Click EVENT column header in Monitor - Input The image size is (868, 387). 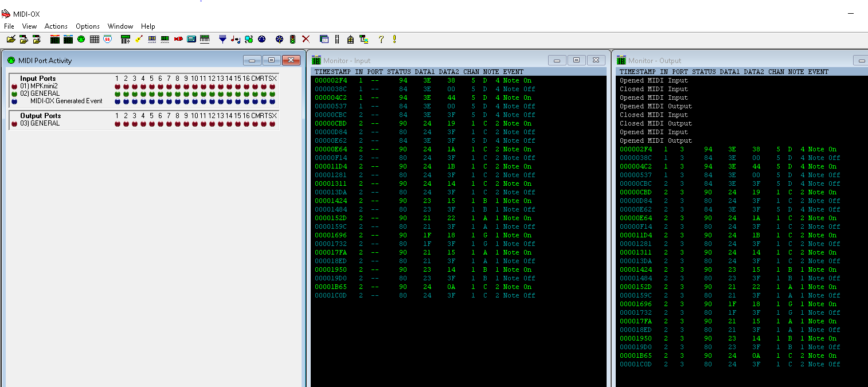coord(513,72)
